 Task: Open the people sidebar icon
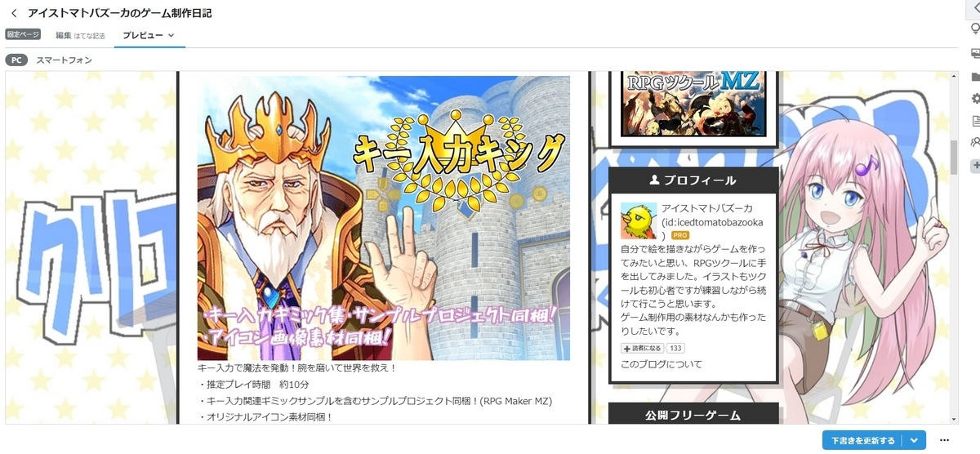pos(974,143)
